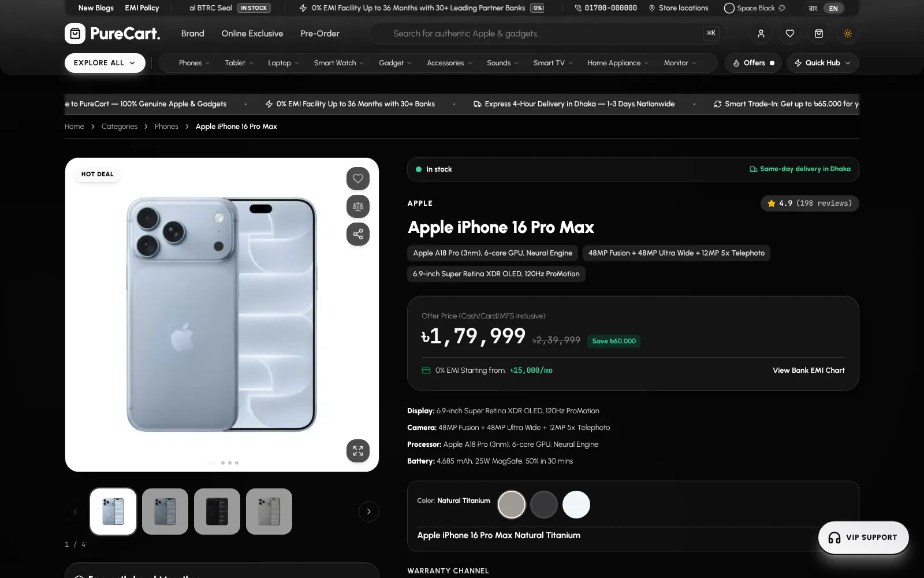Open the VIP SUPPORT chat button
Image resolution: width=924 pixels, height=578 pixels.
863,538
